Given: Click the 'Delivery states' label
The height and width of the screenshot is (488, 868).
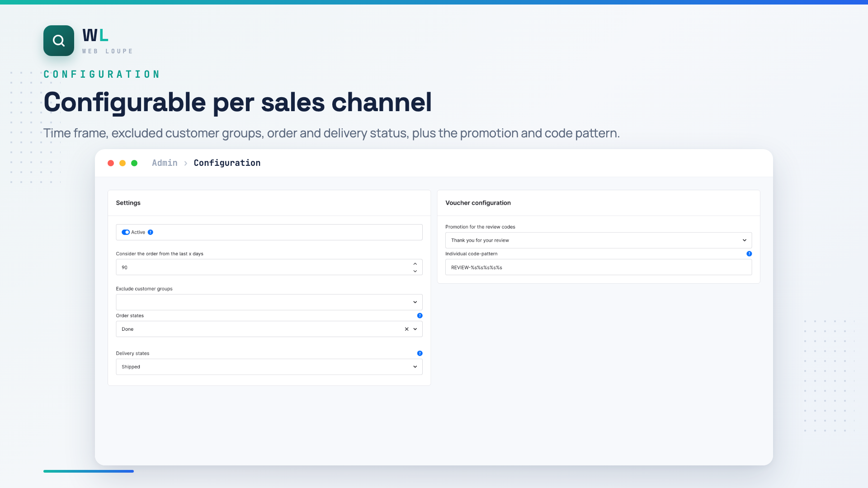Looking at the screenshot, I should (x=132, y=353).
